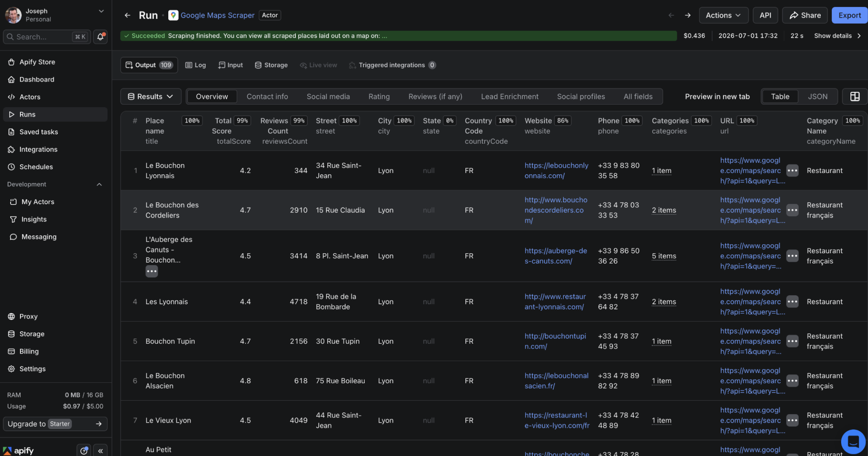Open boucho ndescordeliers.com website link
This screenshot has height=456, width=868.
pyautogui.click(x=556, y=210)
